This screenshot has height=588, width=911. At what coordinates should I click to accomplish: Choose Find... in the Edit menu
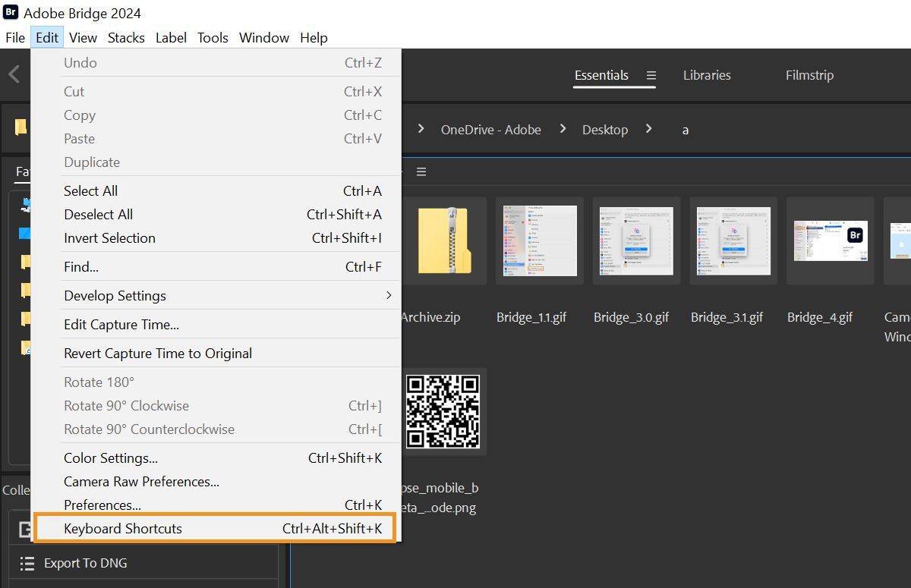coord(216,266)
